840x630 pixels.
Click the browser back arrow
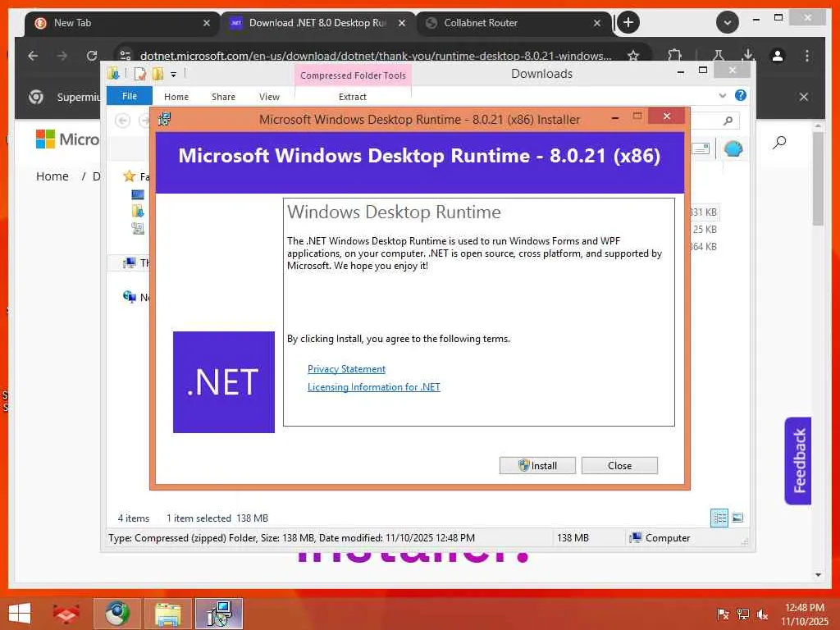point(33,56)
